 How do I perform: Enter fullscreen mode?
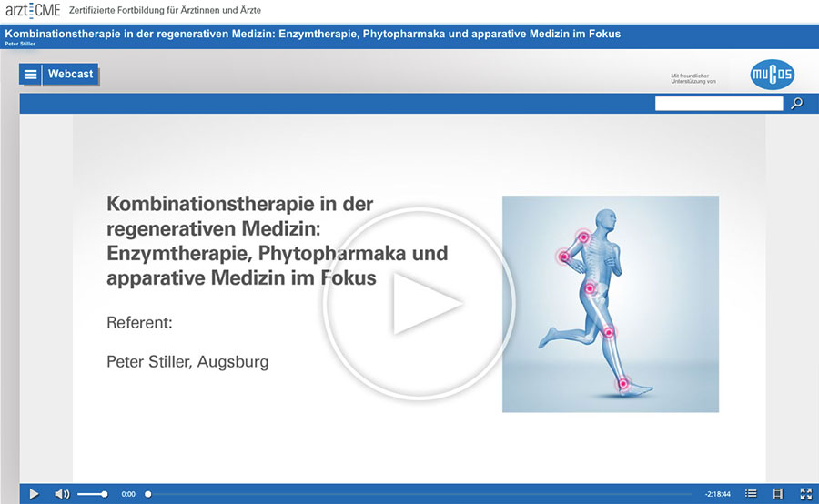click(x=805, y=494)
